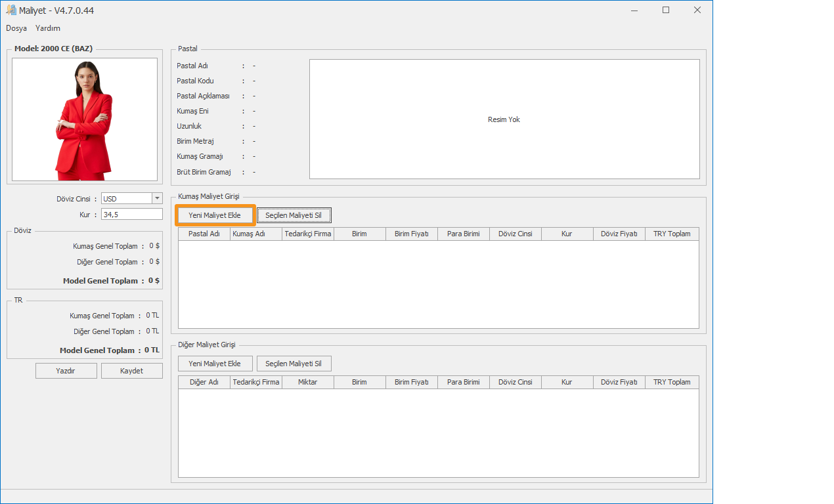Click Seçilen Maliyeti Sil under Kumaş Maliyet Girişi
Image resolution: width=834 pixels, height=504 pixels.
[294, 215]
